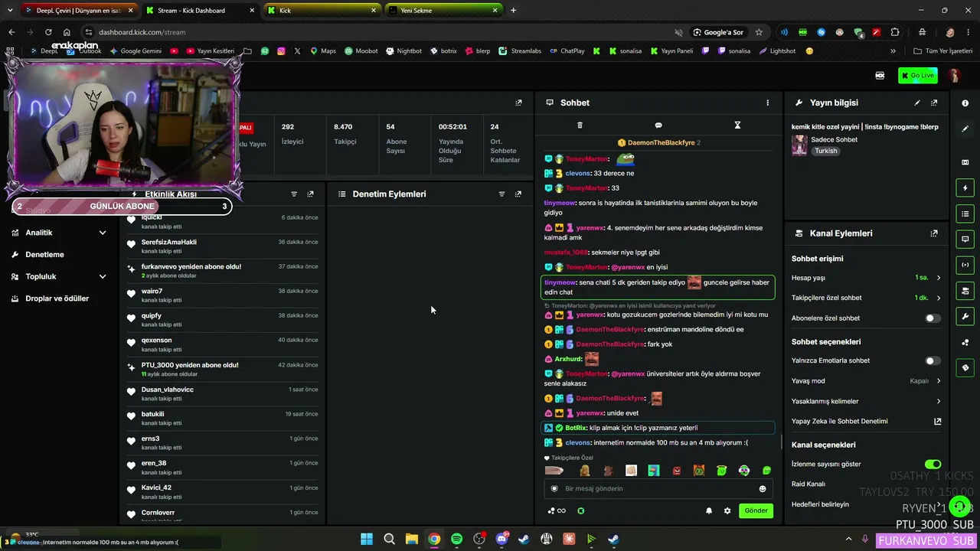Select the wairo7 follow entry

click(x=224, y=295)
